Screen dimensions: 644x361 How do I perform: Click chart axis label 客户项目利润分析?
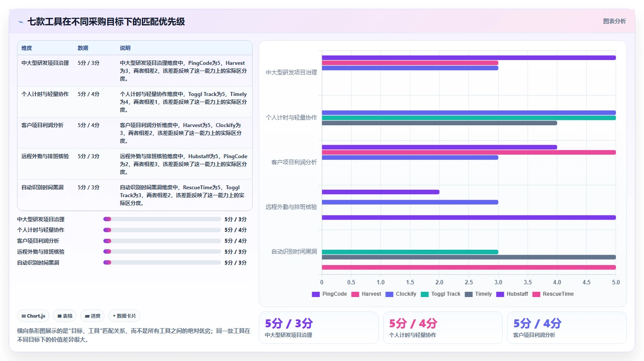294,163
